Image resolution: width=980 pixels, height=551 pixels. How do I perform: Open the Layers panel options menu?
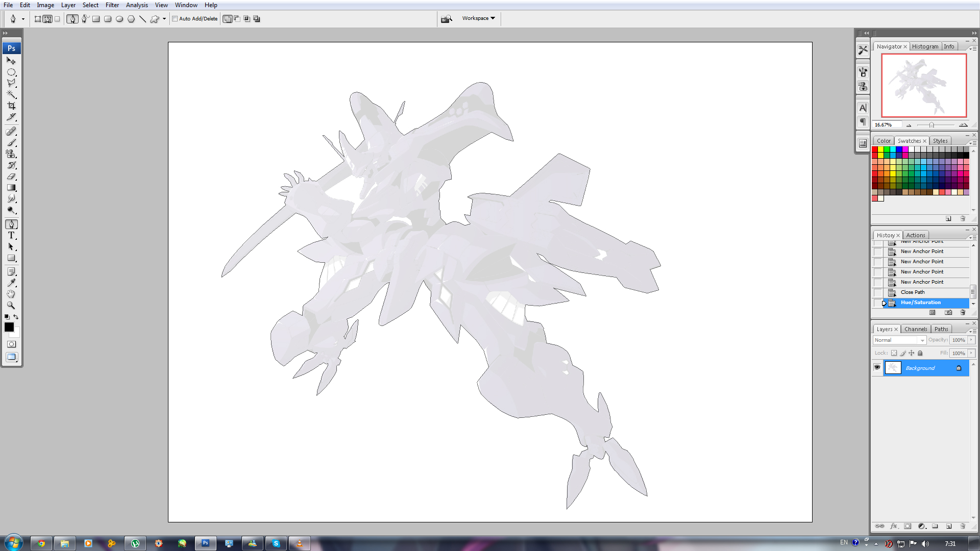pos(973,331)
